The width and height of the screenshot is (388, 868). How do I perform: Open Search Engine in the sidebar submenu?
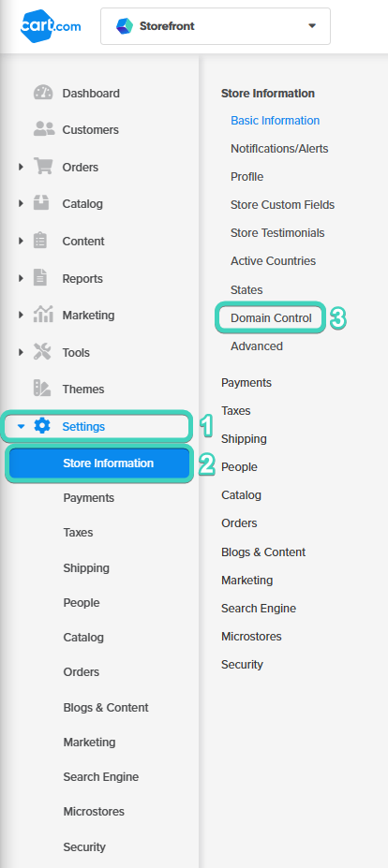tap(101, 776)
